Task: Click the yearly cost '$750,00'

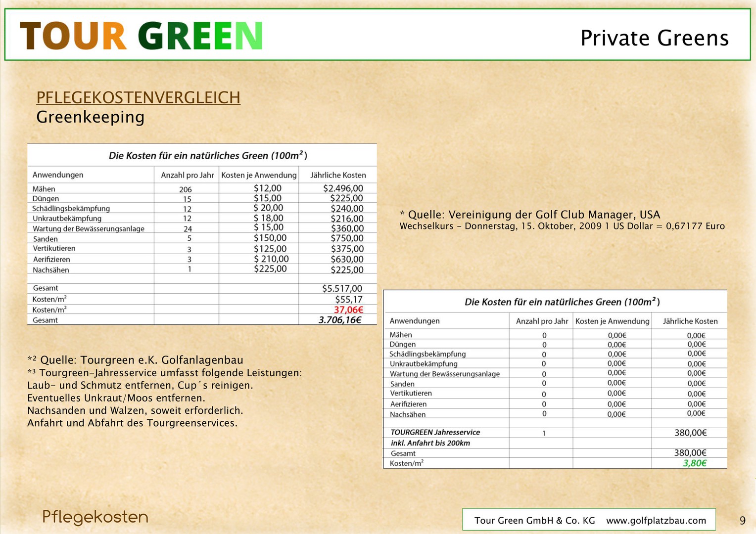Action: click(347, 238)
